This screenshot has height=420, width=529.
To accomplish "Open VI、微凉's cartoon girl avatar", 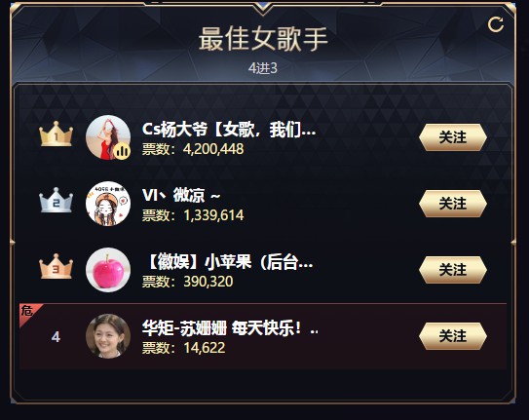I will click(x=108, y=204).
